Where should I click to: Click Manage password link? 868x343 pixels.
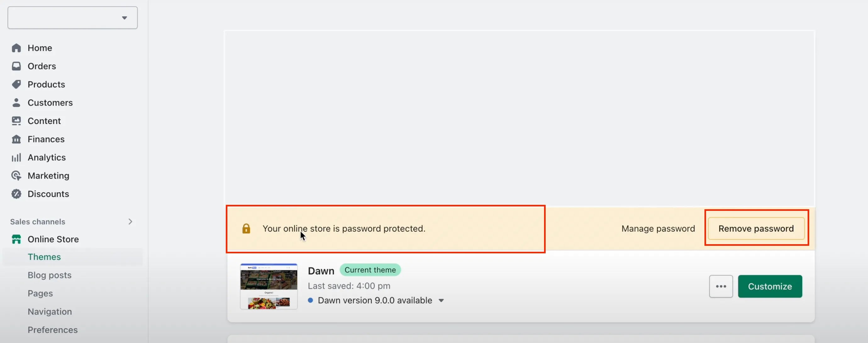(658, 228)
